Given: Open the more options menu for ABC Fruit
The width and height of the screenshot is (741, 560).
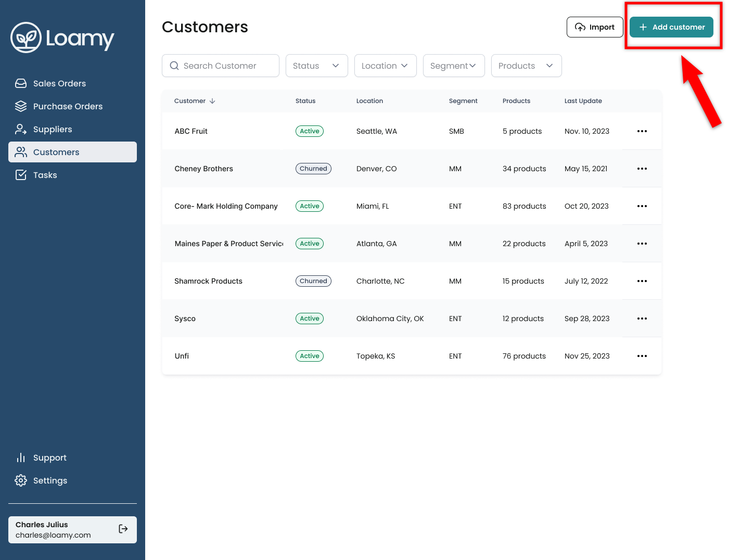Looking at the screenshot, I should [642, 131].
